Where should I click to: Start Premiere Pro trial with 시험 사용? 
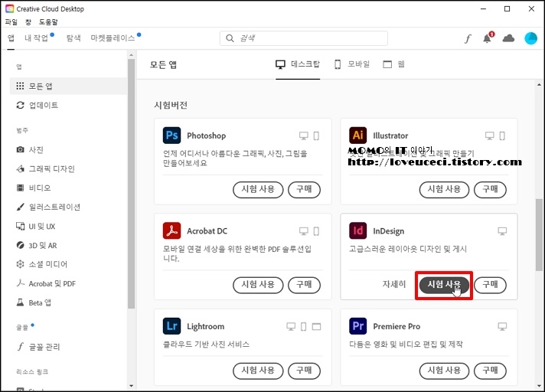pos(444,371)
